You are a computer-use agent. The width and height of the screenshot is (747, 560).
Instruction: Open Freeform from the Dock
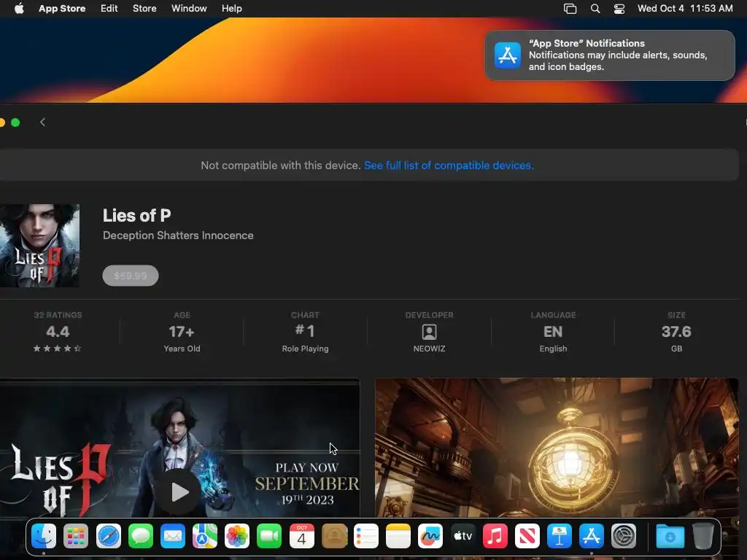tap(430, 536)
